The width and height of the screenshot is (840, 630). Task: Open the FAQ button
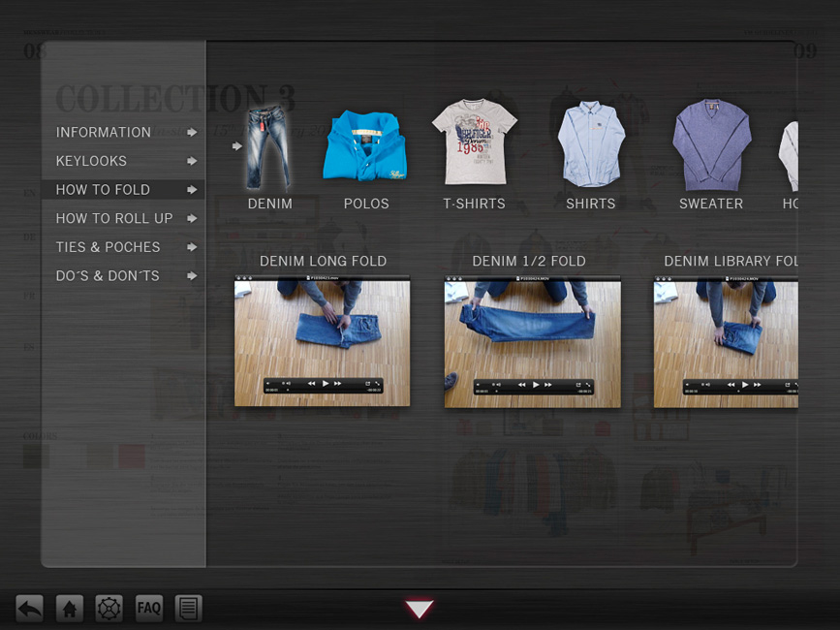[149, 609]
